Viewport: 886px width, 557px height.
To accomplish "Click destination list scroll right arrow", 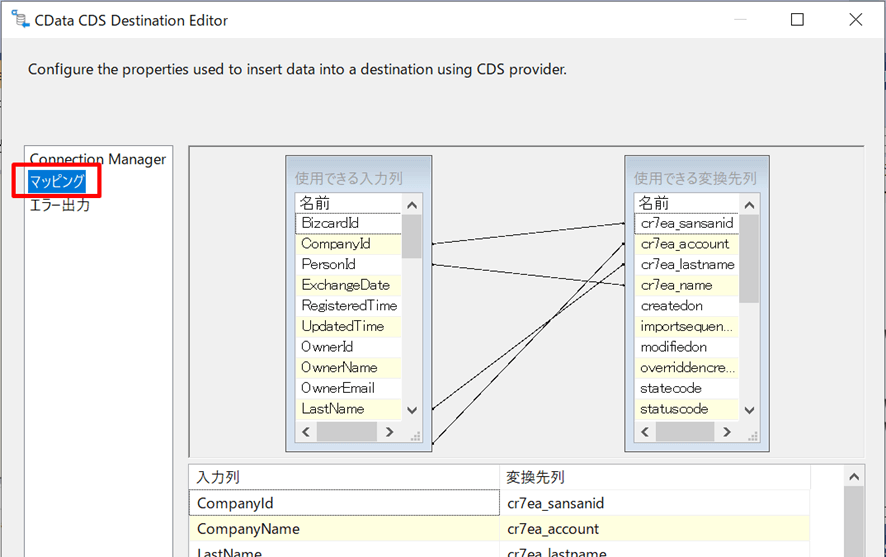I will 727,432.
